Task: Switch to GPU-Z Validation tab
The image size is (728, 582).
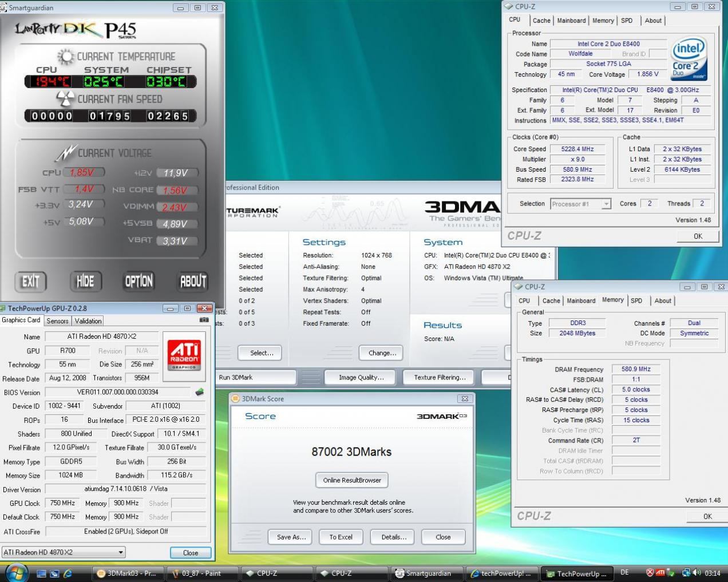Action: click(88, 321)
